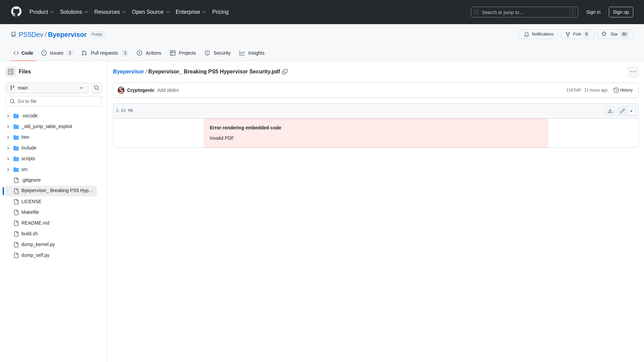Open commit 1167b5f link
Viewport: 644px width, 362px height.
click(x=573, y=90)
